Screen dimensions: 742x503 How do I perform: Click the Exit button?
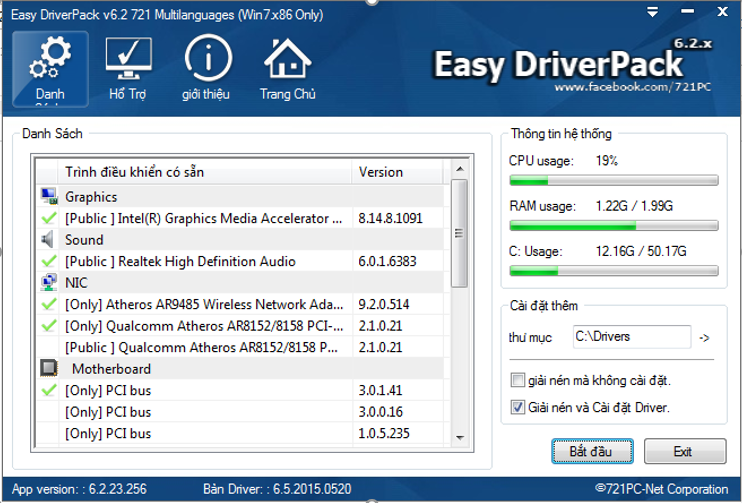coord(685,451)
